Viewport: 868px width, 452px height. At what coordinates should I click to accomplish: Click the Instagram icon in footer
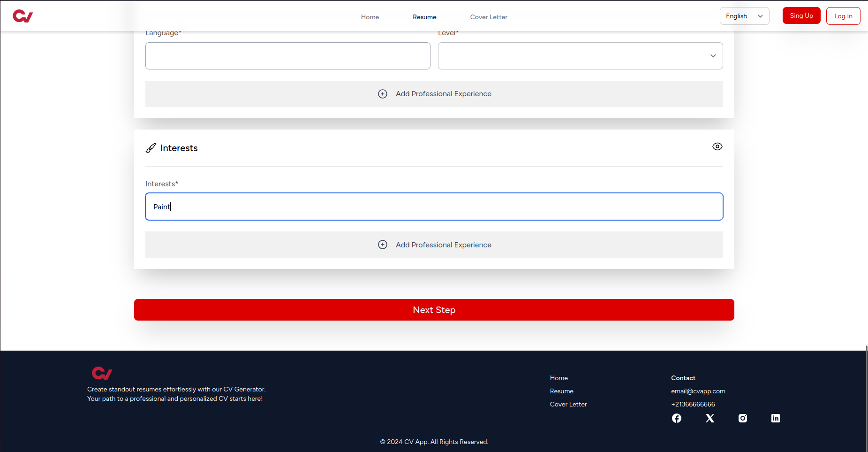(x=742, y=418)
